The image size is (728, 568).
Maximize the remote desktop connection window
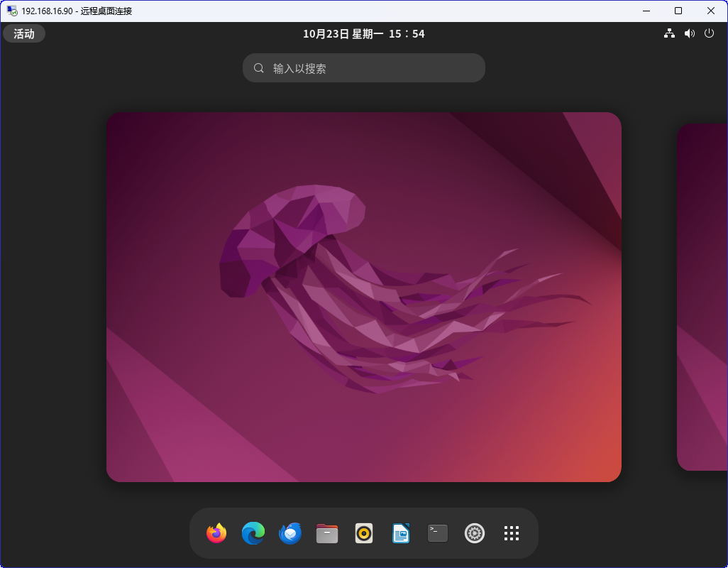(678, 11)
